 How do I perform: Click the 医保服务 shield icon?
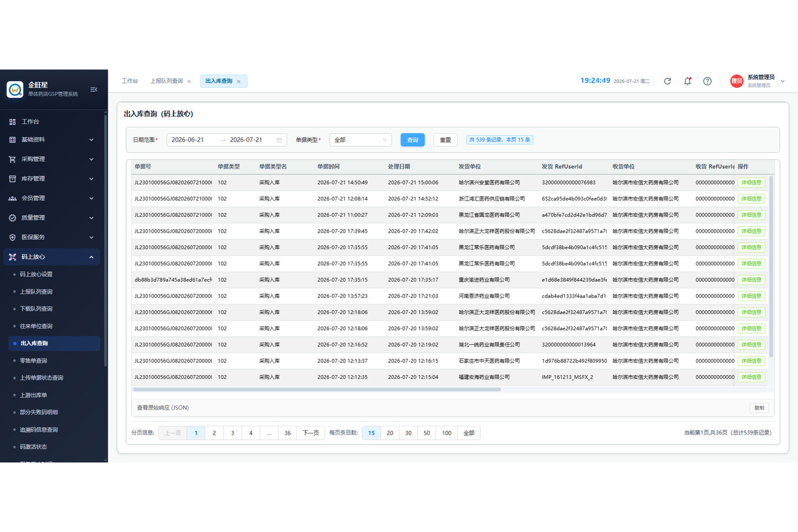[x=12, y=237]
